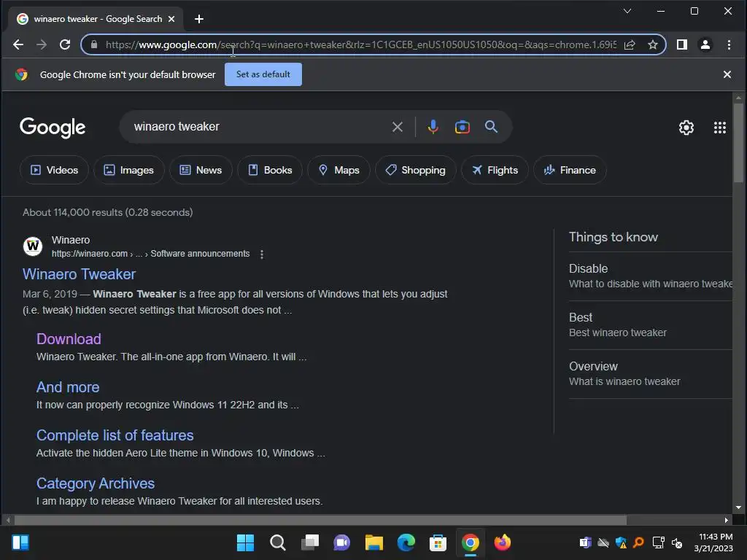
Task: Switch to Videos results
Action: (54, 170)
